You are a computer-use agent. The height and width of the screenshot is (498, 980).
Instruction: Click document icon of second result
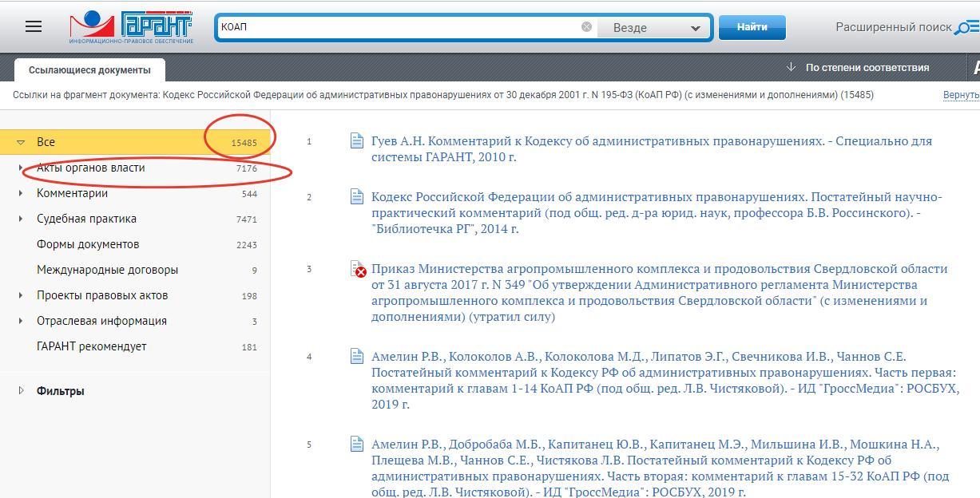357,197
